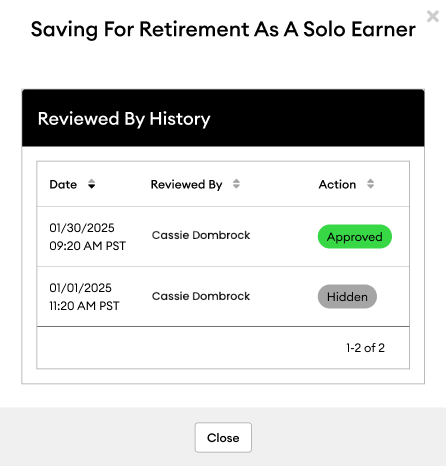
Task: Select the 01/30/2025 09:20 AM PST date cell
Action: 87,237
